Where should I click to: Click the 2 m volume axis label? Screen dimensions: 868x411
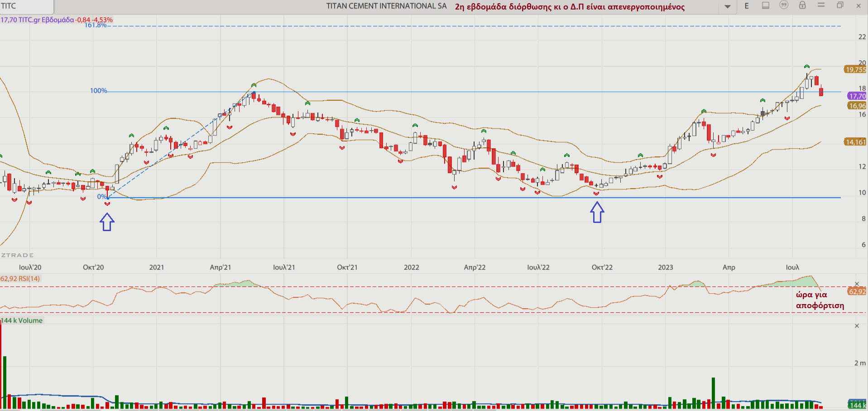860,363
